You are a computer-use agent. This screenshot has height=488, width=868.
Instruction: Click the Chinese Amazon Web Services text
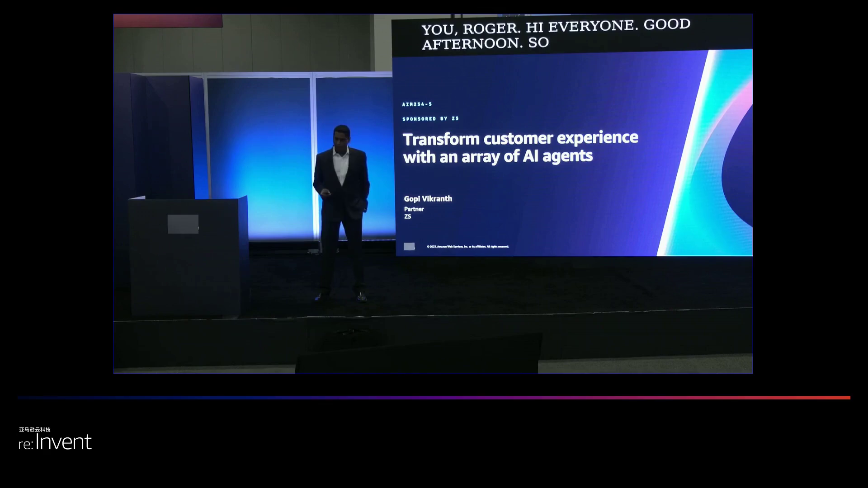35,430
